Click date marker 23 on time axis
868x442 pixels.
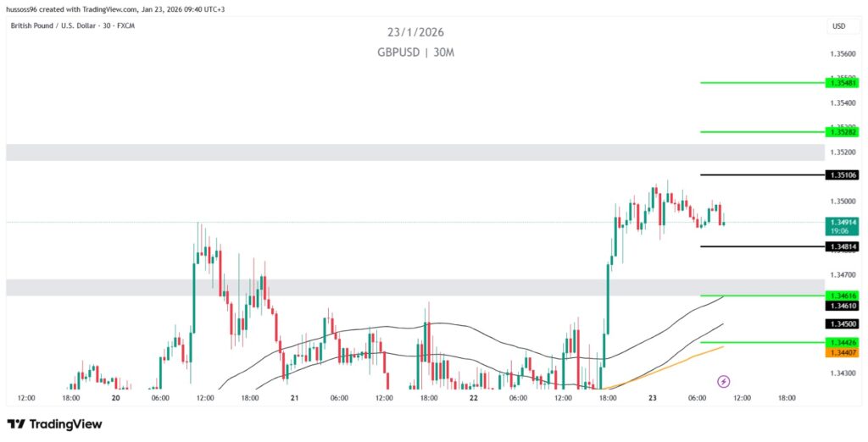[x=653, y=397]
